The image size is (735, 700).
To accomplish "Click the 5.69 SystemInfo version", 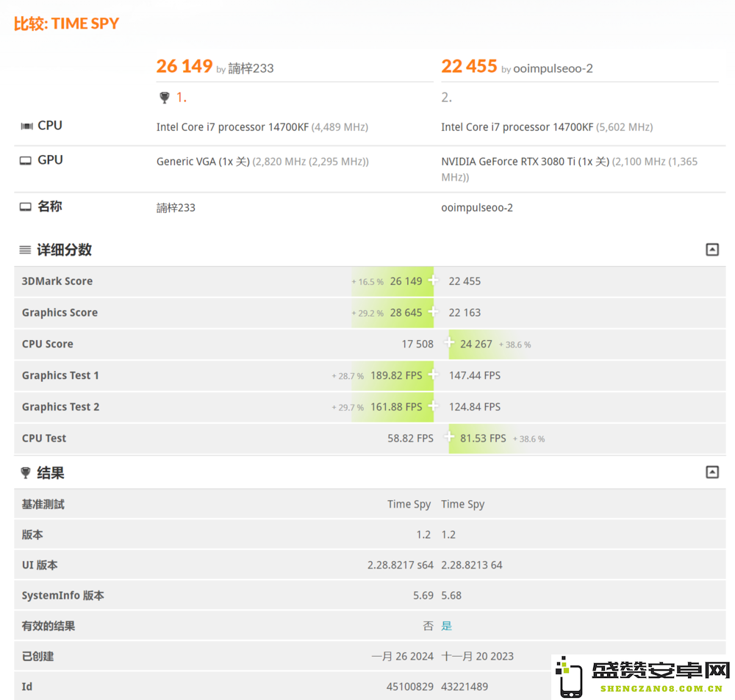I will (x=423, y=596).
